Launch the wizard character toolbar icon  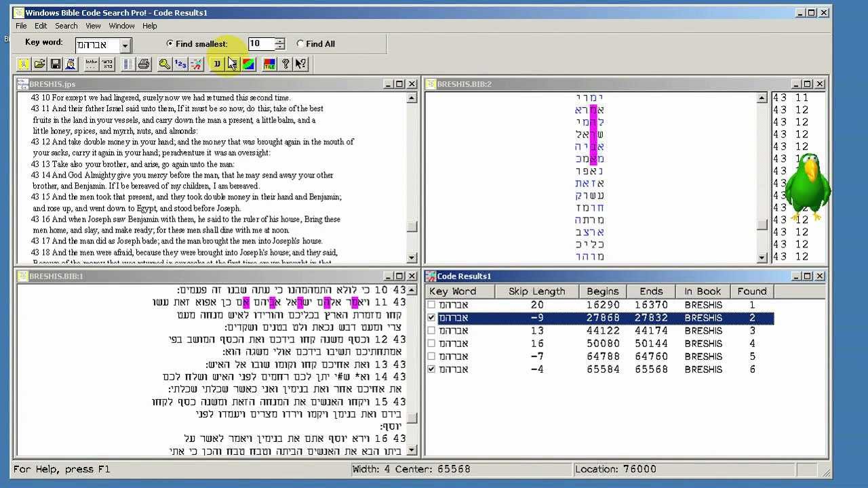[71, 64]
